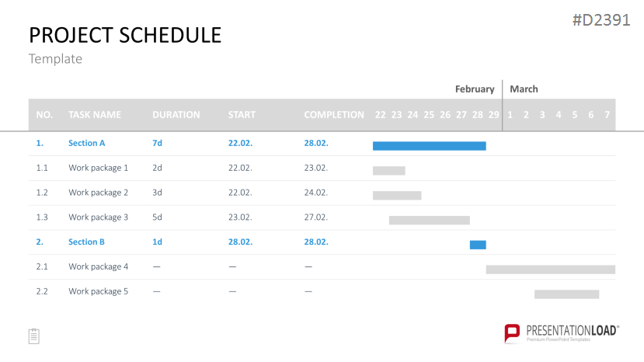
Task: Select the March month label
Action: point(524,89)
